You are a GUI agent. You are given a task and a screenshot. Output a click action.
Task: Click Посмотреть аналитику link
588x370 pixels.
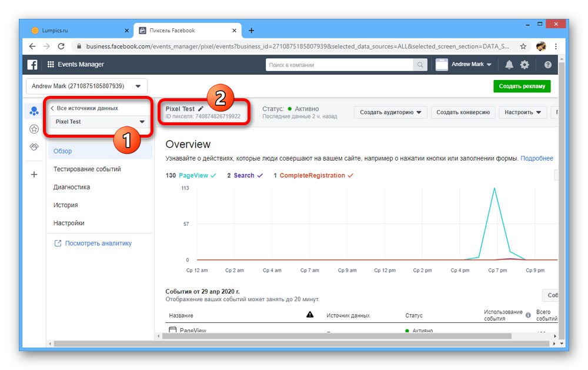point(93,243)
